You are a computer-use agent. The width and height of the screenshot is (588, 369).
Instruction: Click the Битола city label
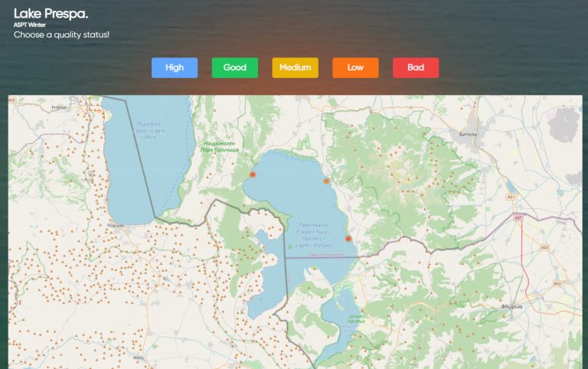coord(468,134)
